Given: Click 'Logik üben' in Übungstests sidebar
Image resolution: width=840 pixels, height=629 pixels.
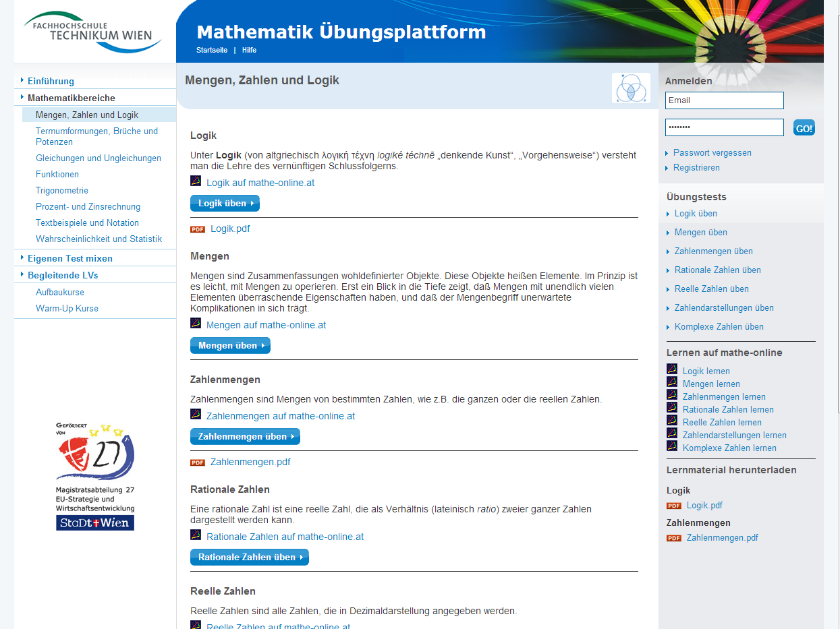Looking at the screenshot, I should 696,214.
